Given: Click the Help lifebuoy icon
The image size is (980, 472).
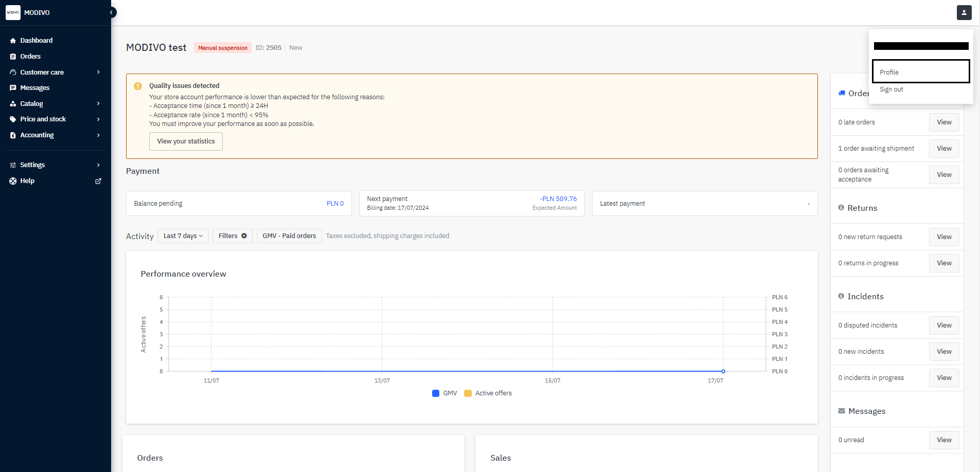Looking at the screenshot, I should point(13,181).
